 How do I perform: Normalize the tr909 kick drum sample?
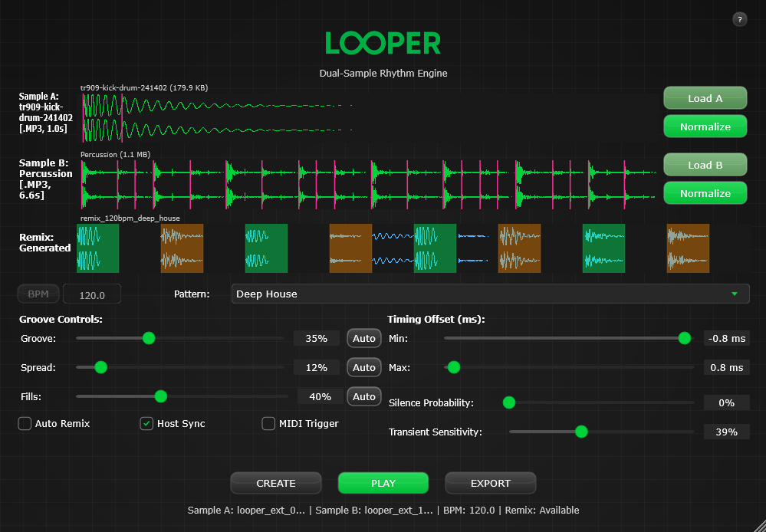705,126
